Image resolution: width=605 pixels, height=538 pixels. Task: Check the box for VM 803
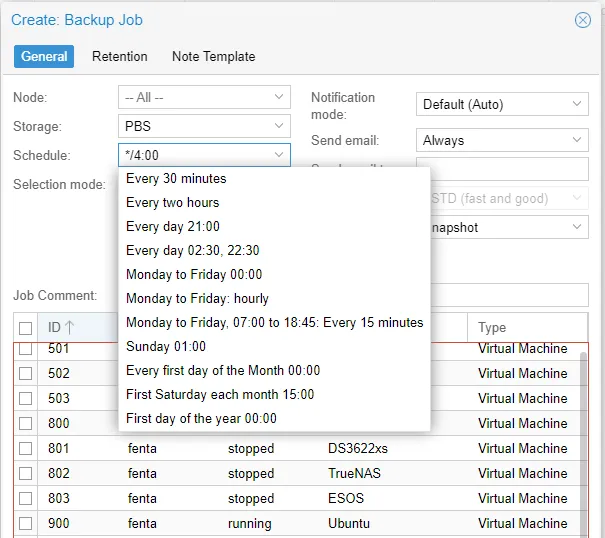(x=25, y=498)
